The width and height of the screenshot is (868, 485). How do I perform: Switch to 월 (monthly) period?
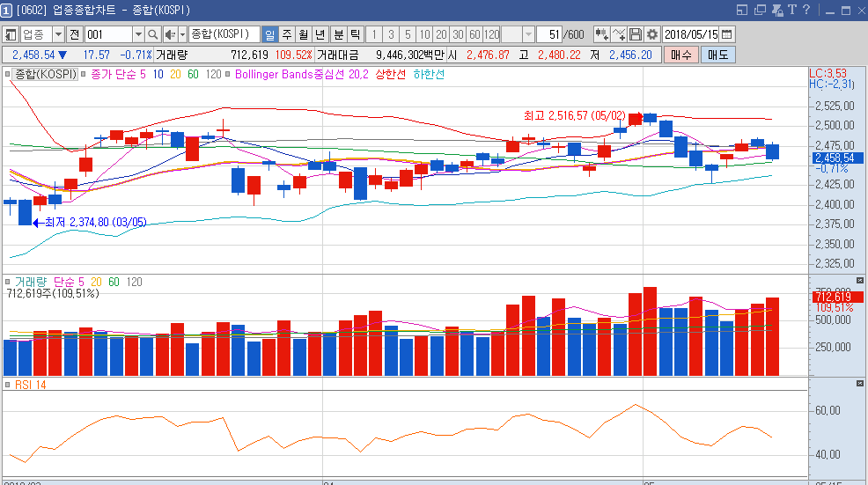click(303, 34)
